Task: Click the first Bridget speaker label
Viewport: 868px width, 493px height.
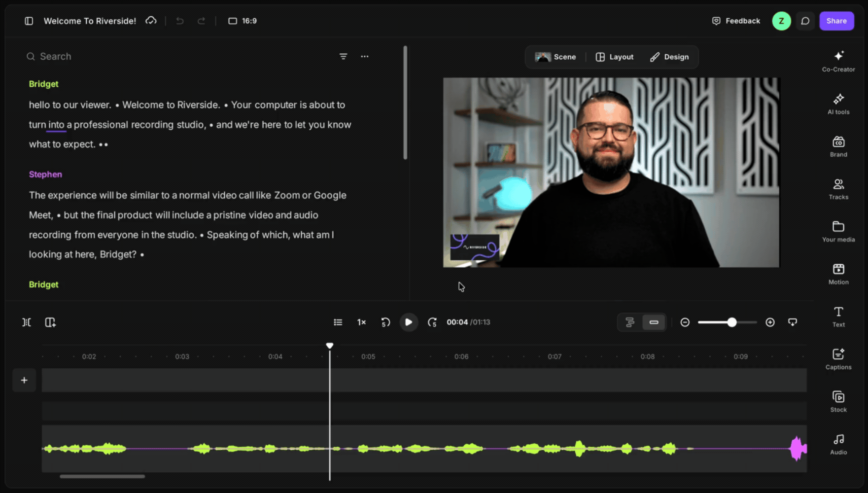Action: click(43, 84)
